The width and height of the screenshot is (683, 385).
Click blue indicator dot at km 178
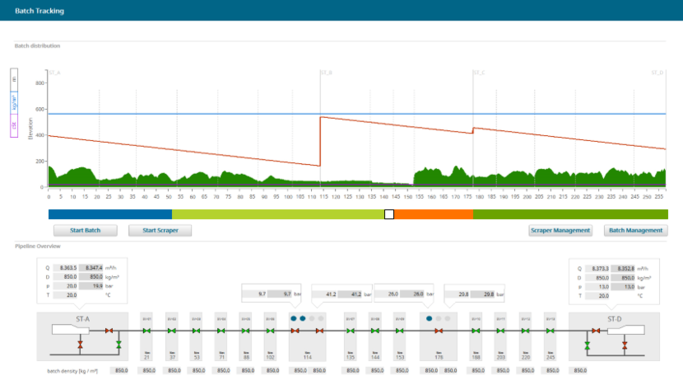(429, 318)
